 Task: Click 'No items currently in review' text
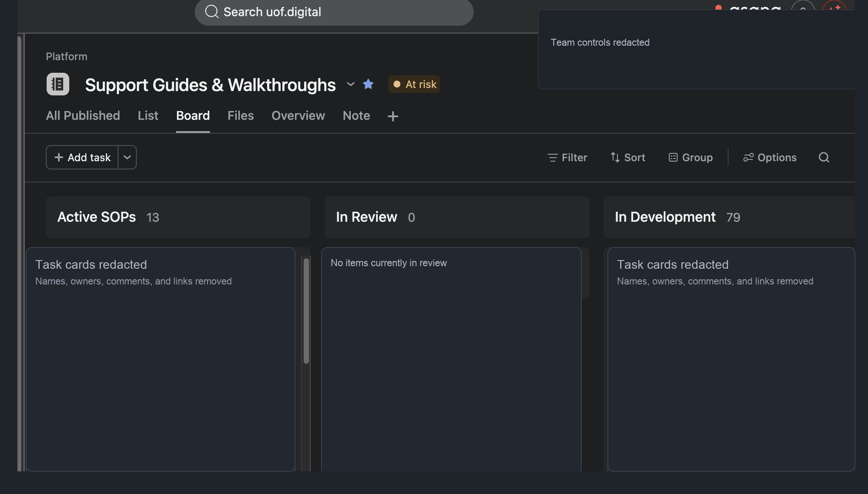pos(389,263)
